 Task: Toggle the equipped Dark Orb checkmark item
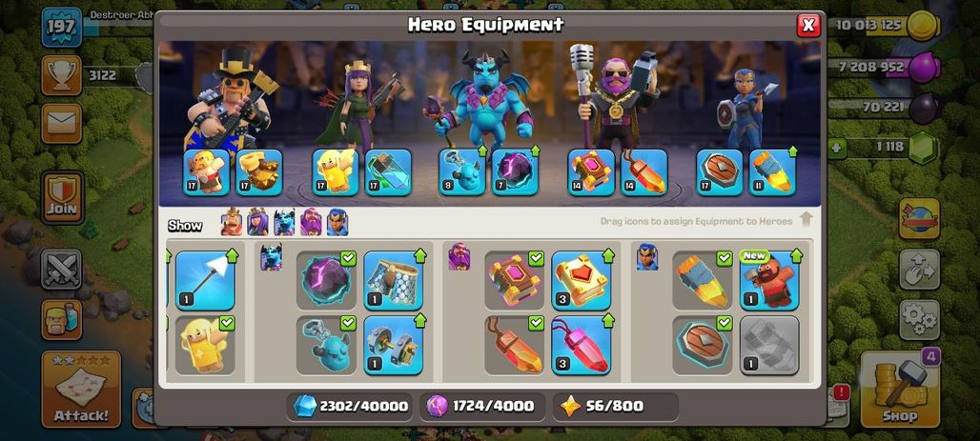326,280
